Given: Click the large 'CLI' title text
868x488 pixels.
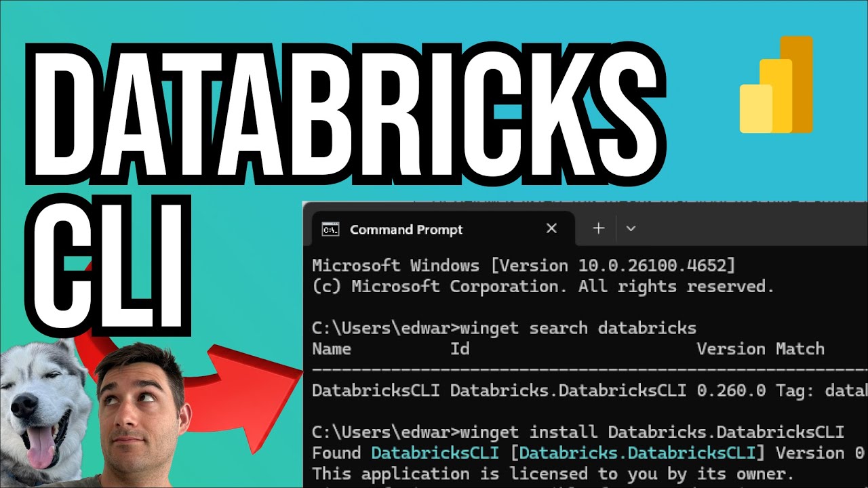Looking at the screenshot, I should (108, 264).
